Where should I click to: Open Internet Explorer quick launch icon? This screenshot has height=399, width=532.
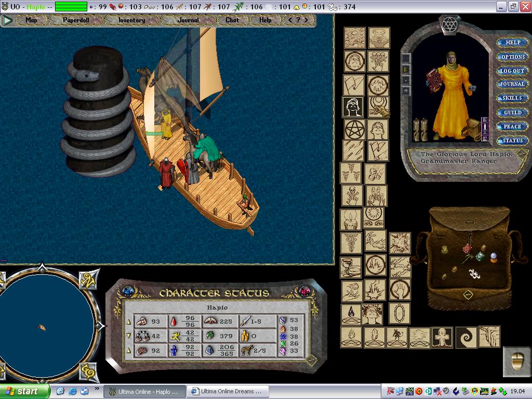click(x=73, y=391)
